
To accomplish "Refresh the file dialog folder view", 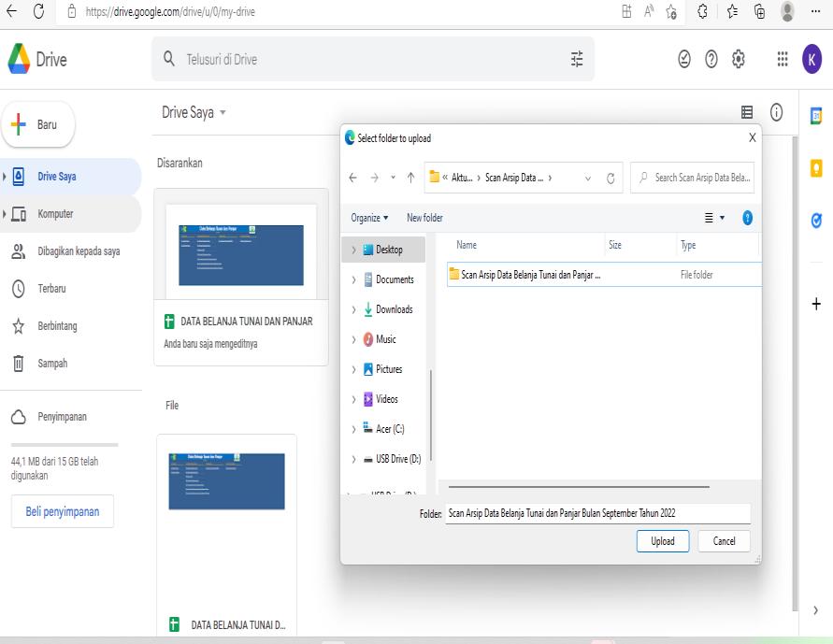I will pyautogui.click(x=610, y=179).
